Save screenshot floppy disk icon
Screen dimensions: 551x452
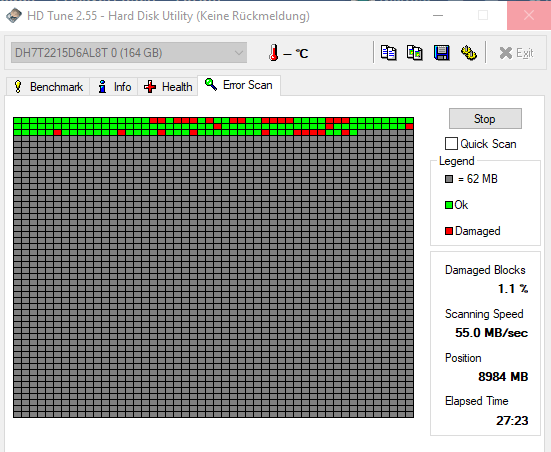tap(442, 53)
